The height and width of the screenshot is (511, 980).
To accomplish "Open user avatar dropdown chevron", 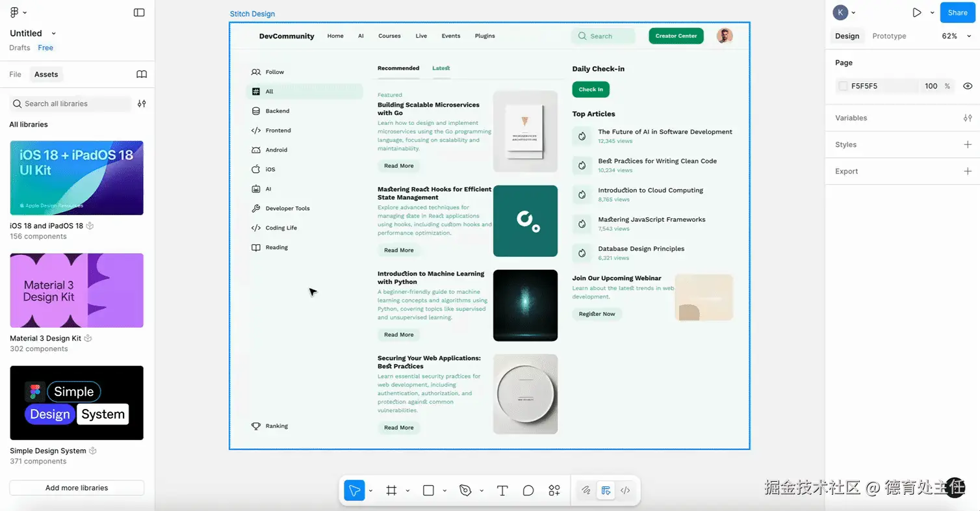I will tap(854, 12).
